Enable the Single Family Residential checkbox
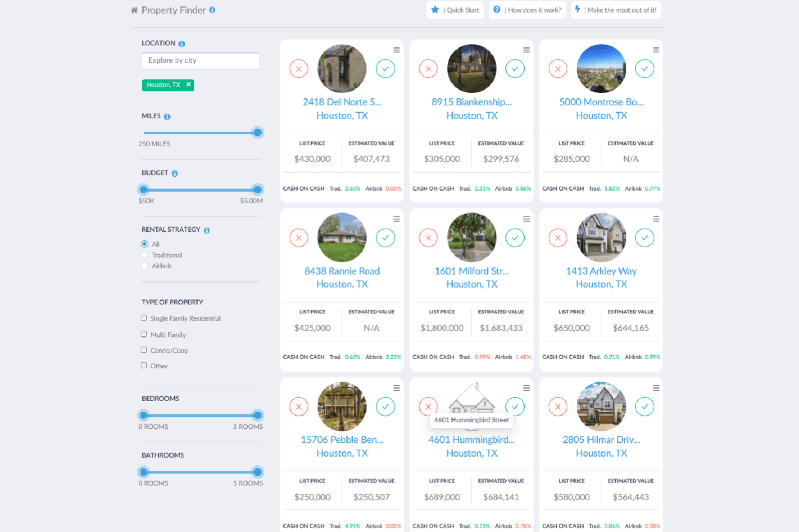Image resolution: width=799 pixels, height=532 pixels. coord(144,318)
